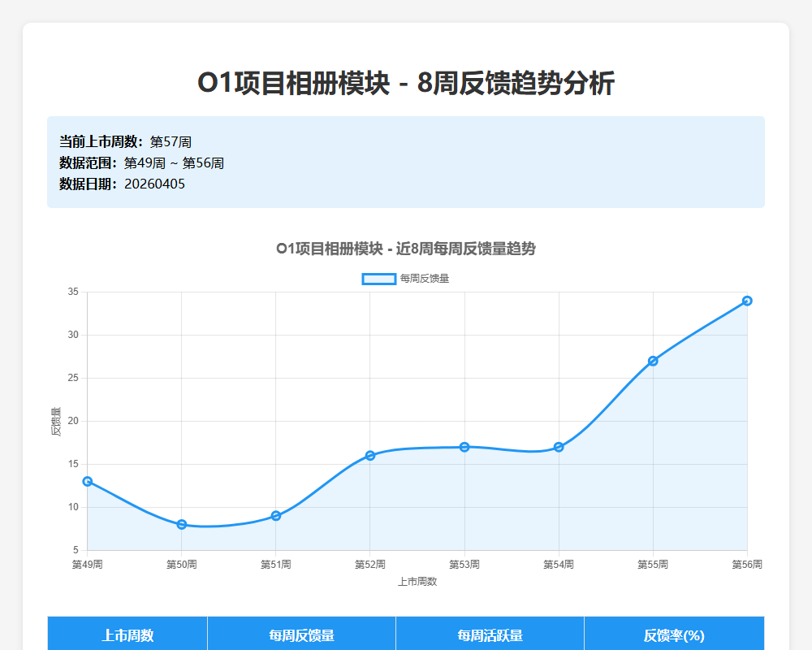Image resolution: width=812 pixels, height=650 pixels.
Task: Select the 第56周 data point on the chart
Action: (x=747, y=301)
